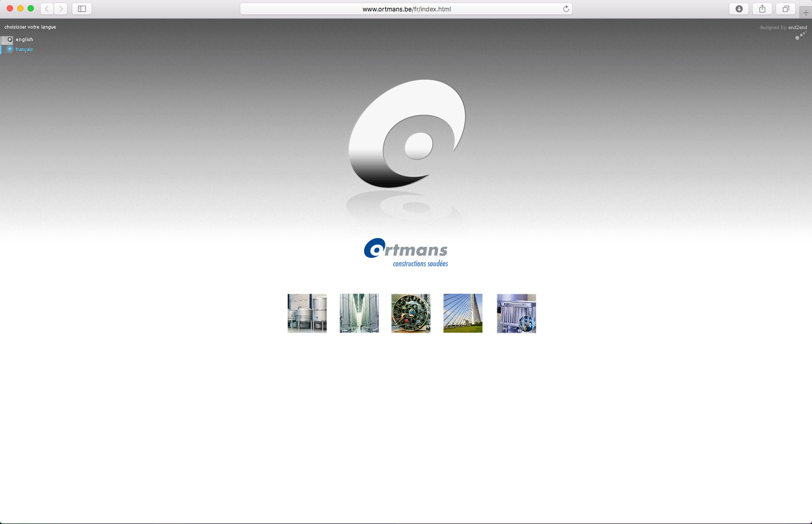Click the Ortmans constructions soudées logo

tap(406, 253)
